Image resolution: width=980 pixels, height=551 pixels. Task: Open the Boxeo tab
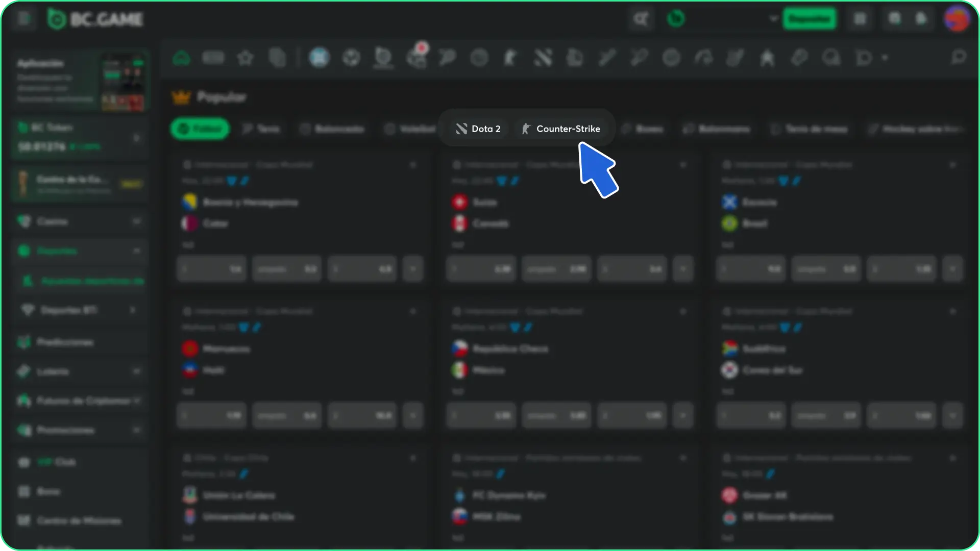[643, 129]
